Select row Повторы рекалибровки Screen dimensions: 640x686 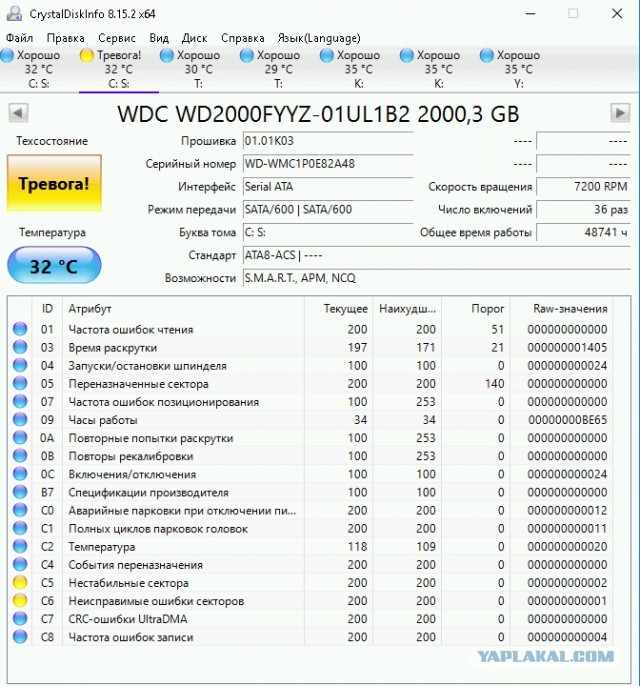click(x=310, y=456)
